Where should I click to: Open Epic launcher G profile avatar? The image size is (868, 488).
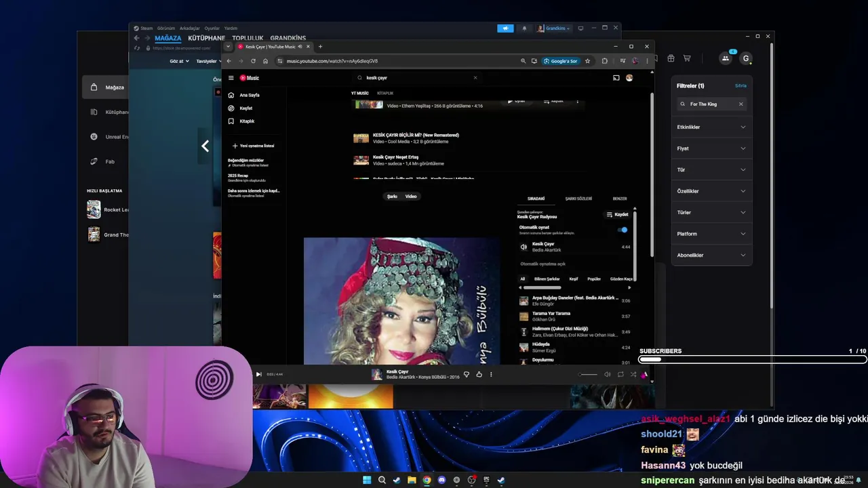(x=746, y=59)
